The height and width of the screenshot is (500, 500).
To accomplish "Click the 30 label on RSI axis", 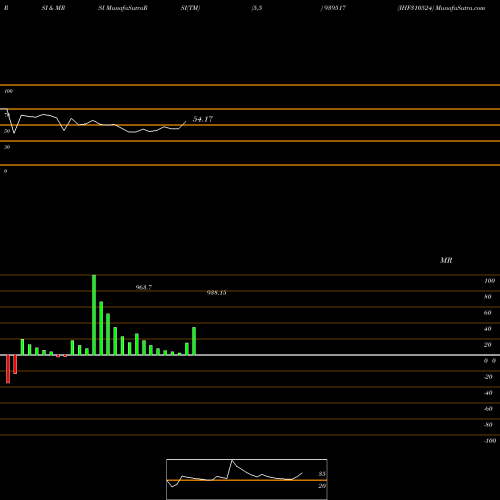I will coord(7,147).
